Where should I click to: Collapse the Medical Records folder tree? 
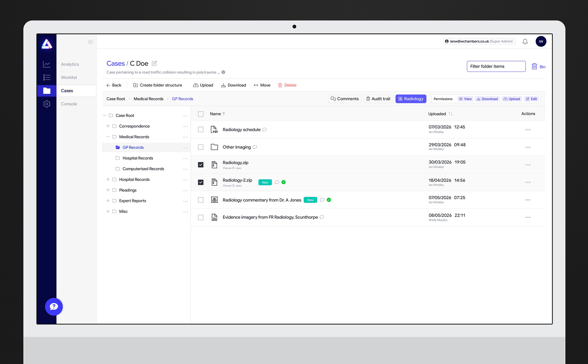tap(108, 136)
